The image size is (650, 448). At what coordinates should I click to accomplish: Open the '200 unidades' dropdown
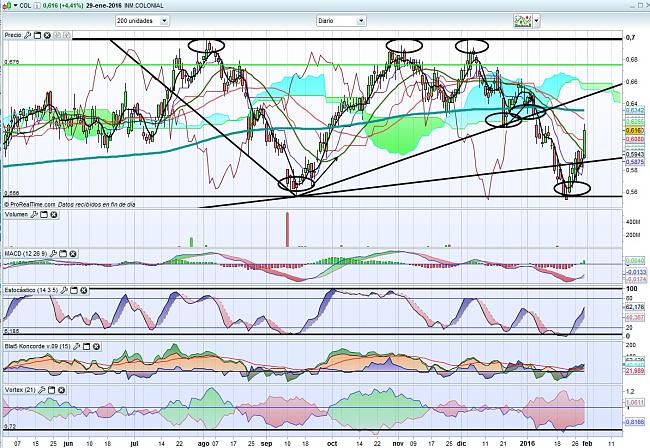coord(140,19)
